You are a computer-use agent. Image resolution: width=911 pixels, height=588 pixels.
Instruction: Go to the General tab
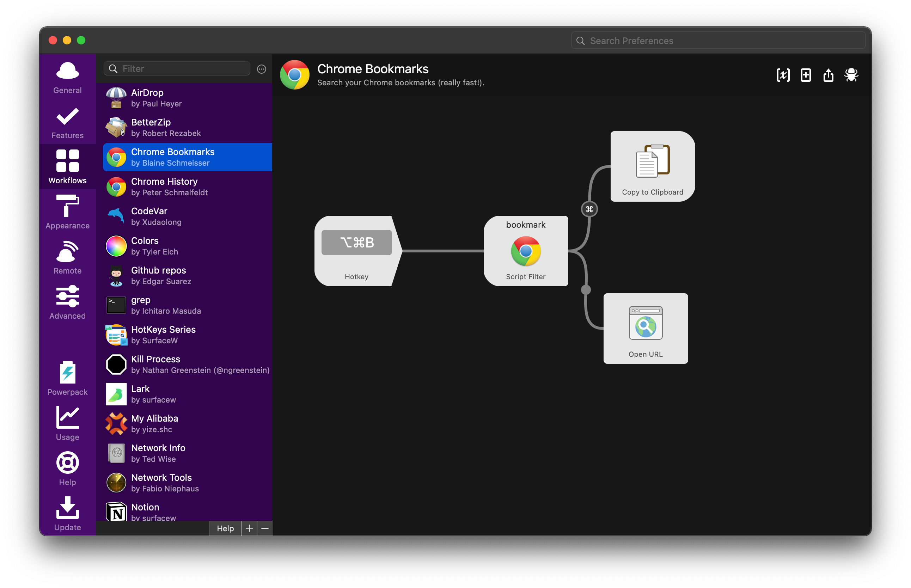[x=68, y=76]
